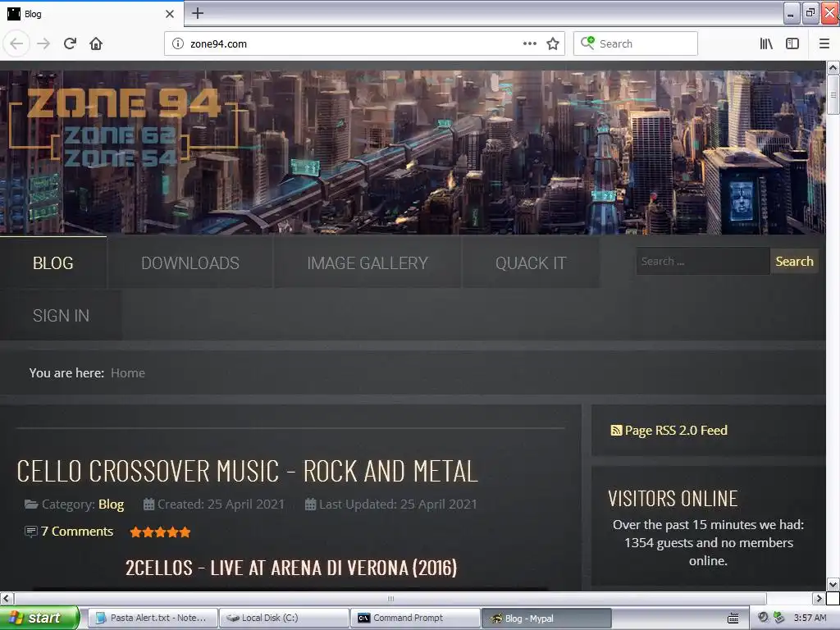This screenshot has width=840, height=630.
Task: Open the Library bookmarks icon
Action: tap(766, 43)
